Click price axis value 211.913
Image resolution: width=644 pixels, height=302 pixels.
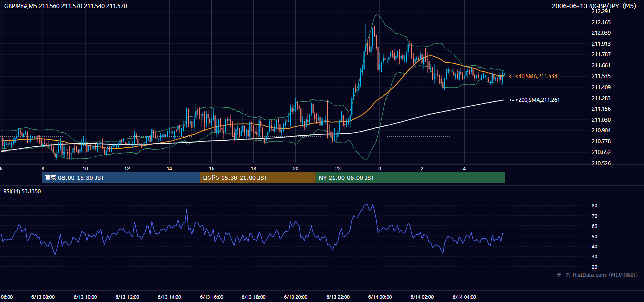coord(600,44)
